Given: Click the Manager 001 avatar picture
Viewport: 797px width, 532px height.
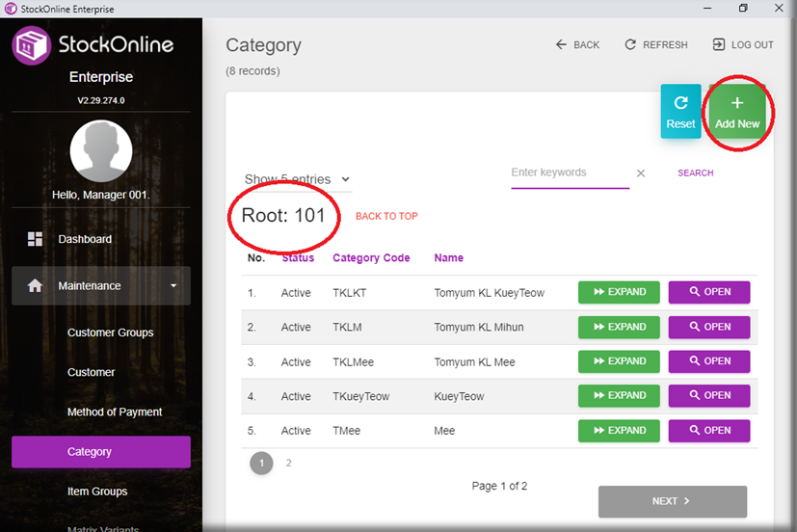Looking at the screenshot, I should [x=100, y=151].
